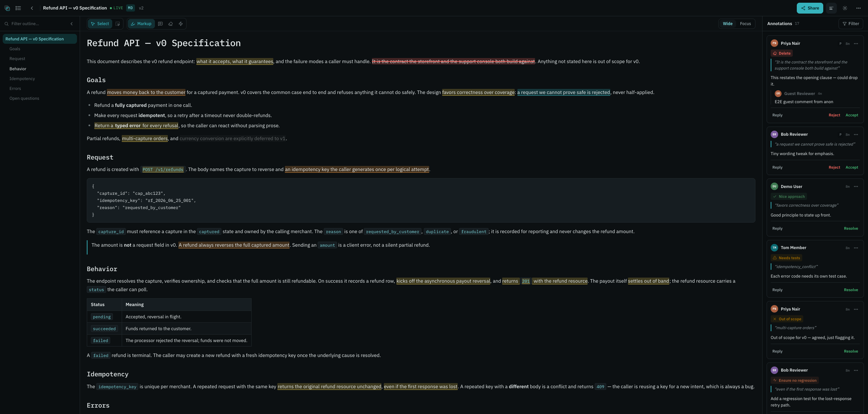The width and height of the screenshot is (868, 414).
Task: Jump to Open questions in outline
Action: point(24,98)
